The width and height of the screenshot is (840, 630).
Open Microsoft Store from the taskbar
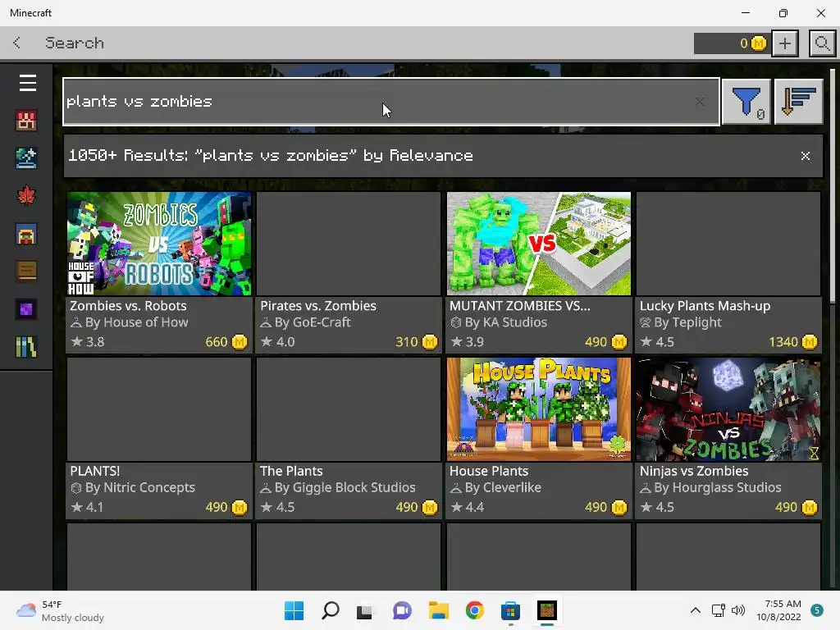(x=510, y=610)
